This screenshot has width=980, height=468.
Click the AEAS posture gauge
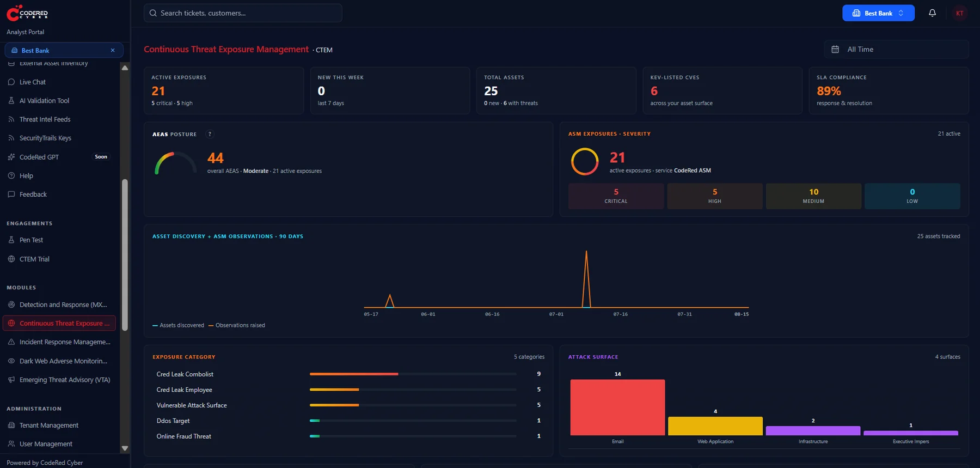[x=175, y=163]
